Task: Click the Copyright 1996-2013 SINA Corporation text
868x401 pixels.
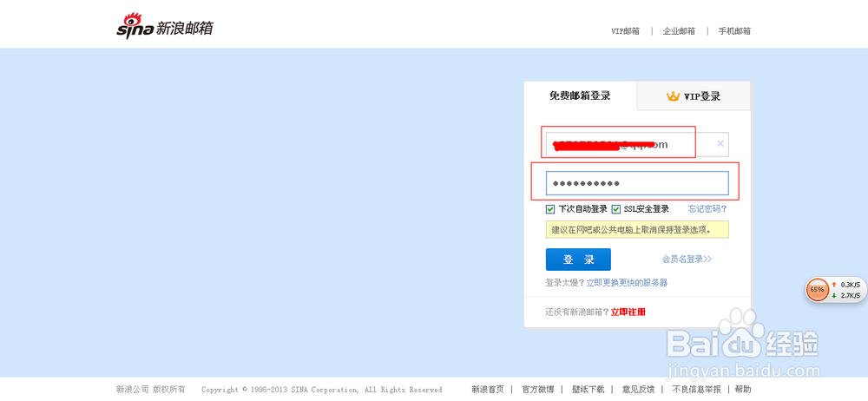Action: tap(322, 390)
